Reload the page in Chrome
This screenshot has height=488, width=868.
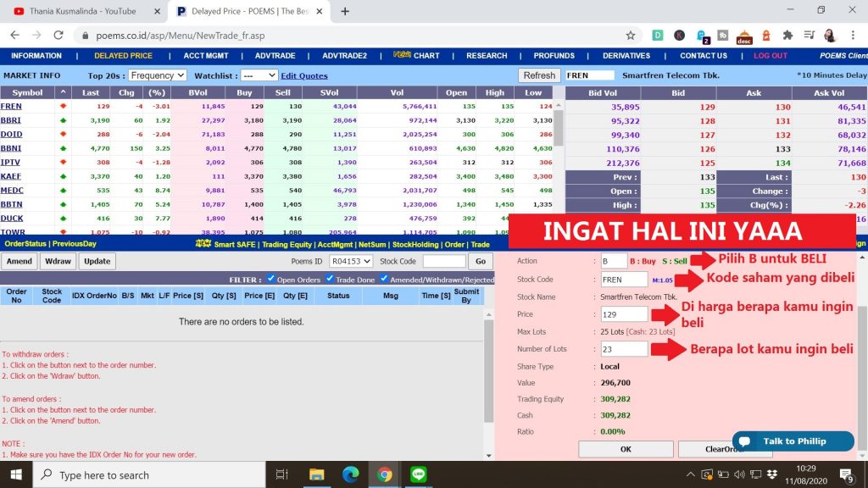click(x=57, y=36)
